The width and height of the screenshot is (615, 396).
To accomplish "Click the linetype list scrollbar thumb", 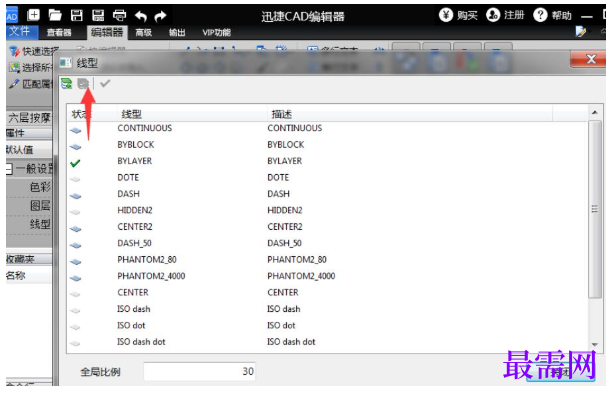I will coord(595,209).
